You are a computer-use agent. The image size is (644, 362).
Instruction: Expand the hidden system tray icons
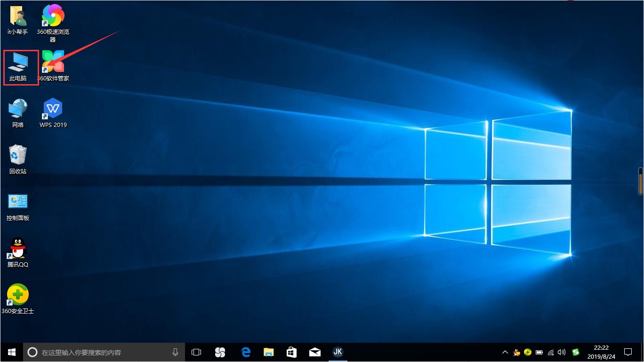(x=505, y=352)
